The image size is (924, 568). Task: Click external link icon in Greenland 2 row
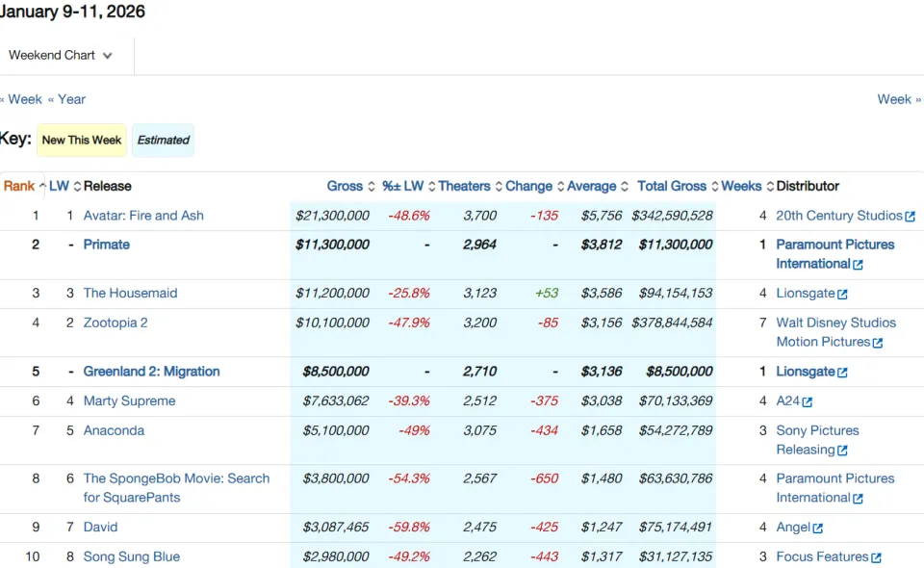(843, 373)
